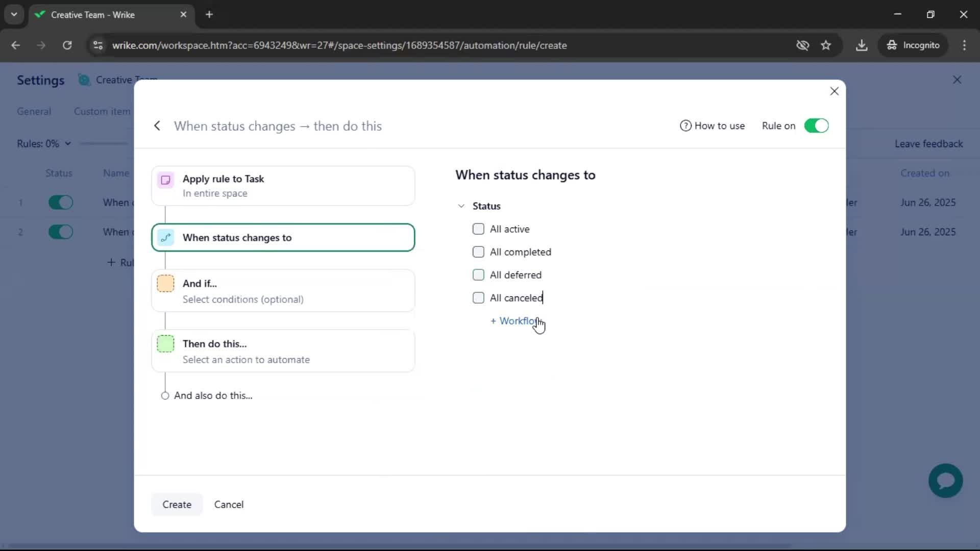Reload the page
Screen dimensions: 980x551
pos(67,45)
